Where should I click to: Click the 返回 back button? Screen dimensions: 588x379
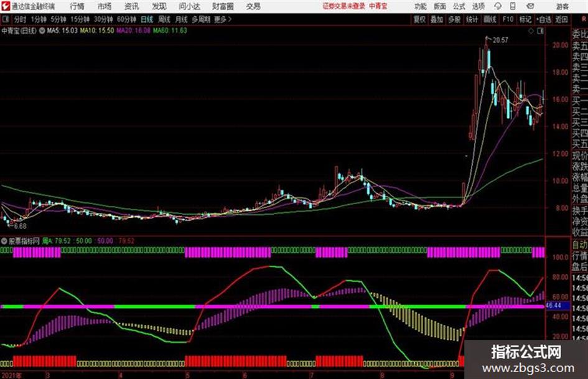pyautogui.click(x=561, y=19)
